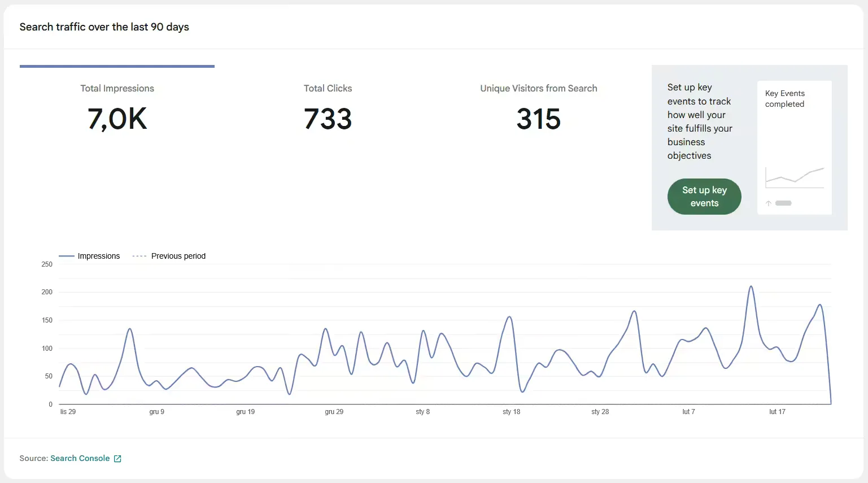This screenshot has height=483, width=868.
Task: Click the sty 18 date label on axis
Action: tap(512, 412)
